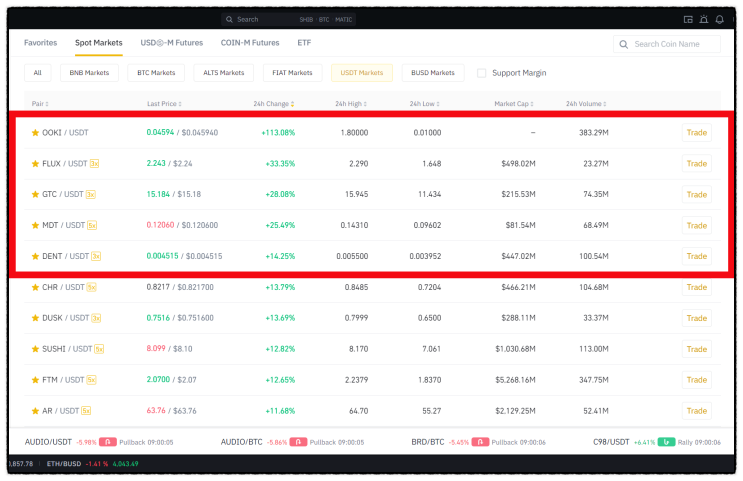The image size is (743, 481).
Task: Open the wallet icon in top bar
Action: [x=688, y=19]
